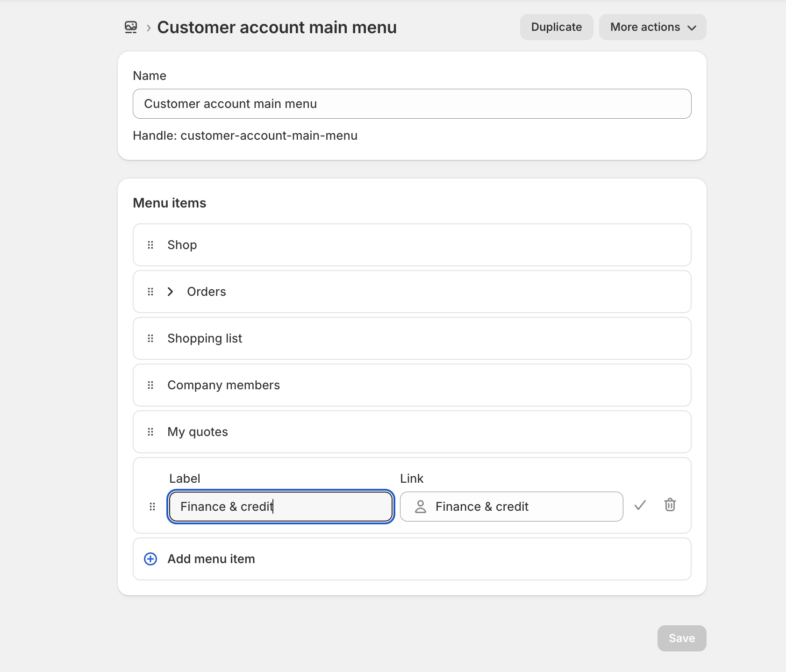Click drag handle beside My quotes

point(150,432)
